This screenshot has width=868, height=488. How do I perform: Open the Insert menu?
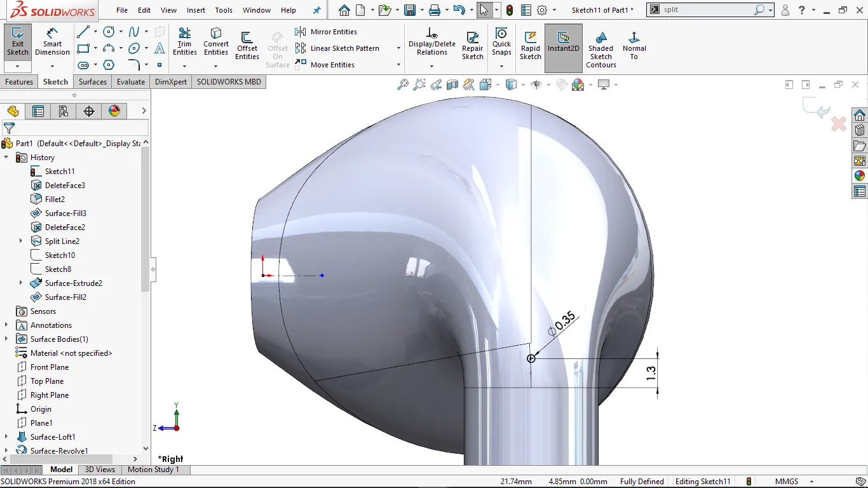tap(196, 10)
